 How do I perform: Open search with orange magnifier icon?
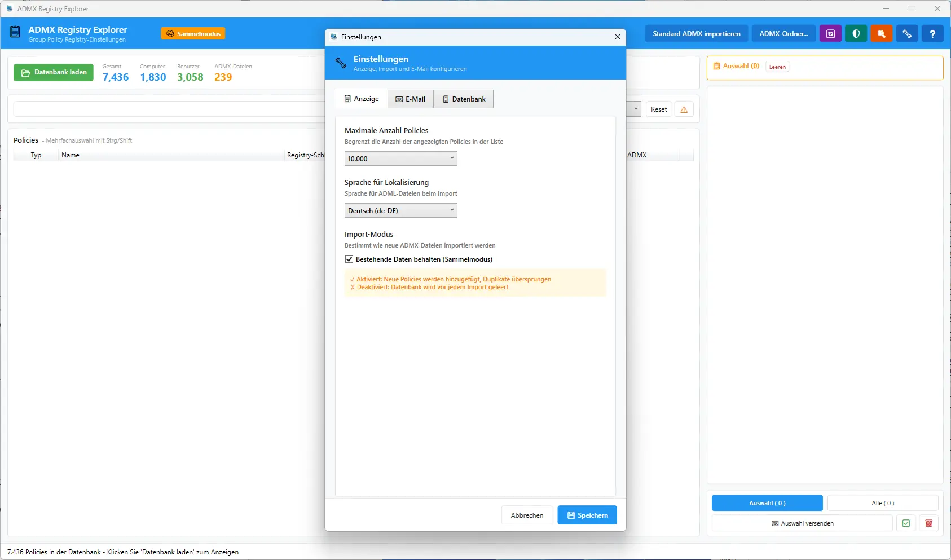point(881,34)
